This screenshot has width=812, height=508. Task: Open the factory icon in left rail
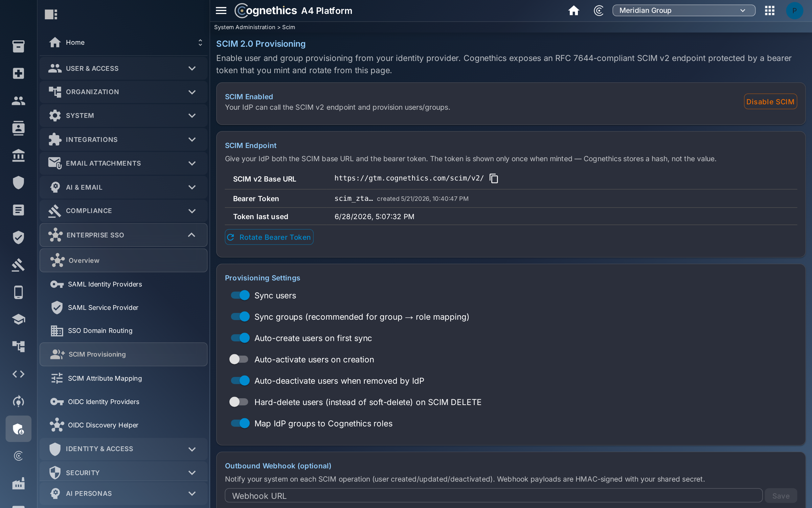(18, 483)
